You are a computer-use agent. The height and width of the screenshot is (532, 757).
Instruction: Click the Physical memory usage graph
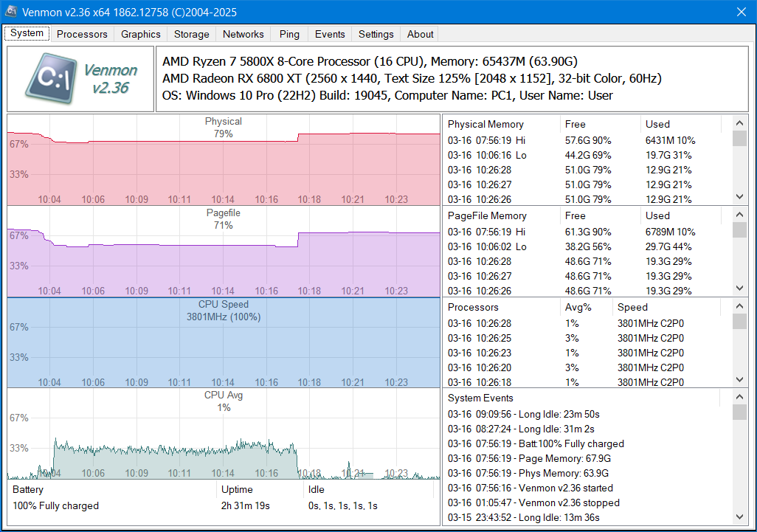click(x=224, y=160)
